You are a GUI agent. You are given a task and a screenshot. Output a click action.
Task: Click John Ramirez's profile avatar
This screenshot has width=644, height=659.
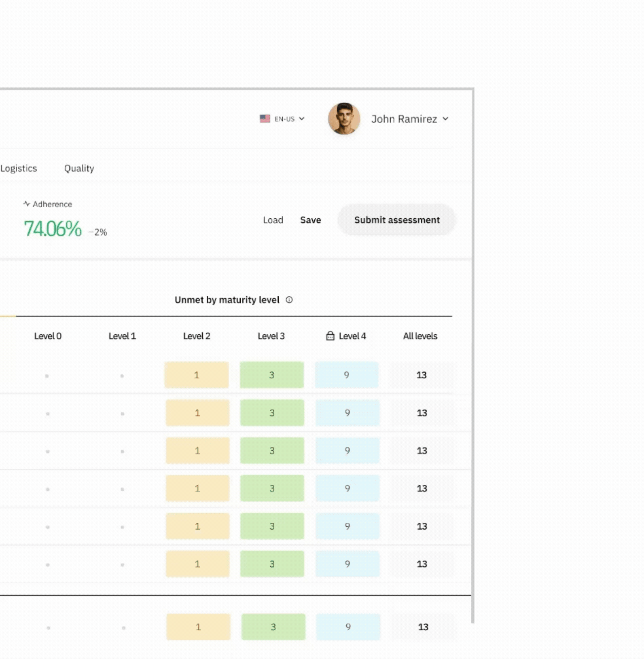(344, 118)
